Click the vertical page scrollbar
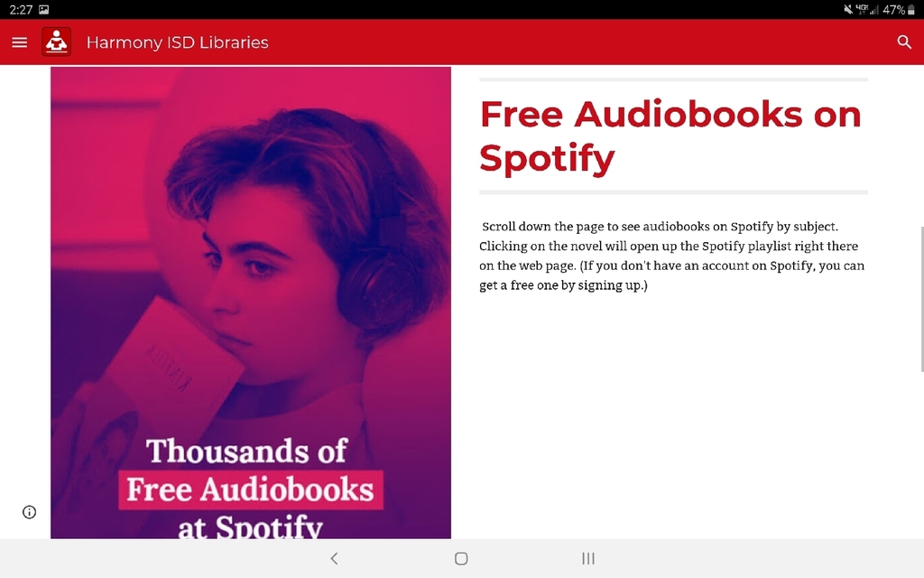This screenshot has width=924, height=578. pos(921,298)
